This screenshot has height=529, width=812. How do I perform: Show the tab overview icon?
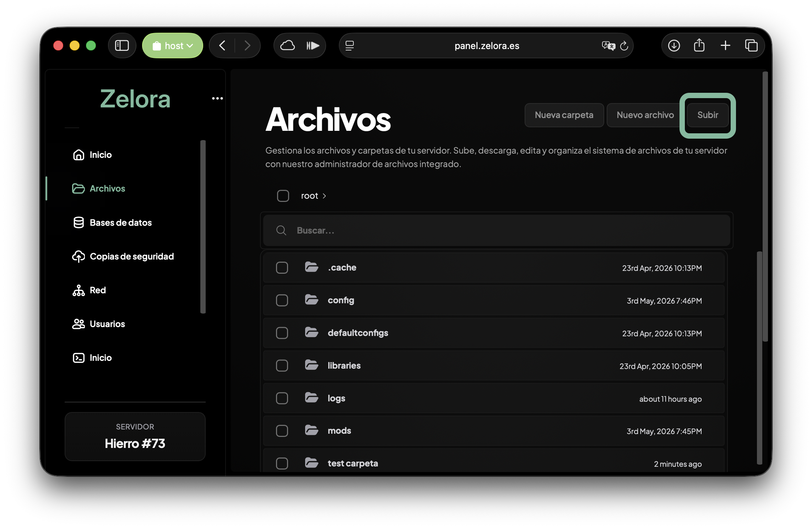751,46
